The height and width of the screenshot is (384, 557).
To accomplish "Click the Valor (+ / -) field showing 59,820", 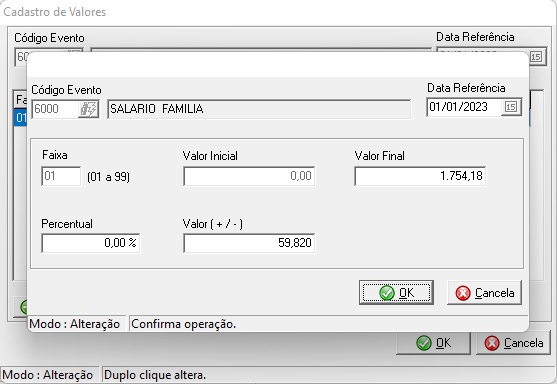I will [x=249, y=243].
